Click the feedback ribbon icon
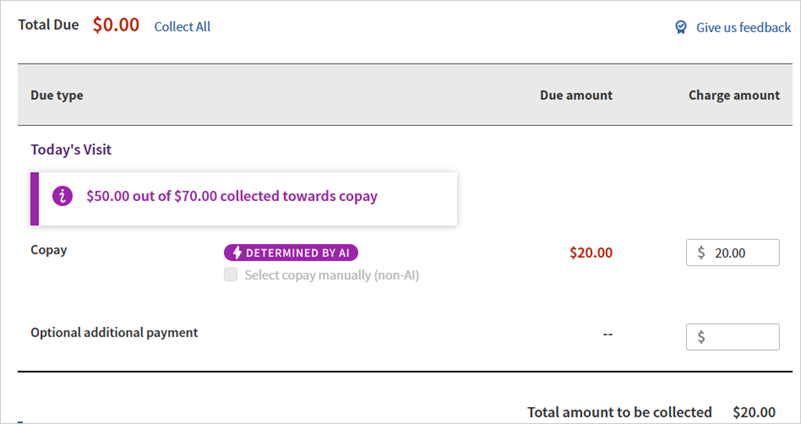 tap(681, 28)
